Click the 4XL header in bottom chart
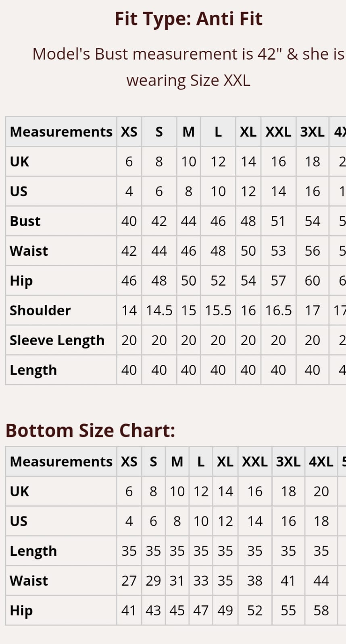 tap(321, 462)
